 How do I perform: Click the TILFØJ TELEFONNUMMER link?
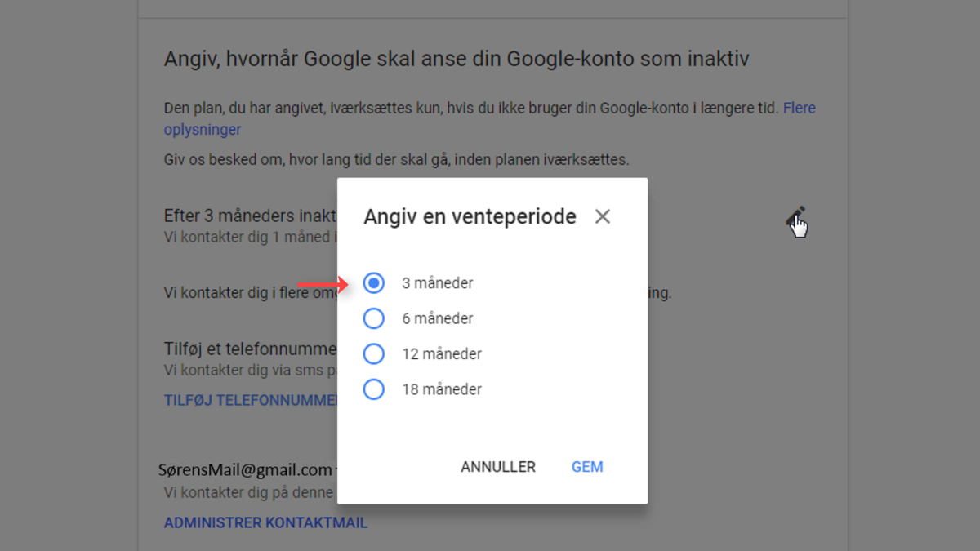[251, 401]
